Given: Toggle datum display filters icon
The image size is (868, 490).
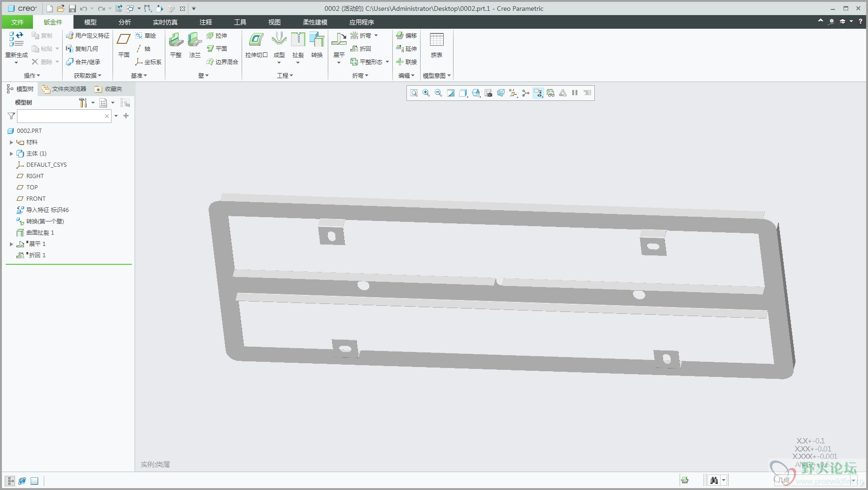Looking at the screenshot, I should click(513, 93).
